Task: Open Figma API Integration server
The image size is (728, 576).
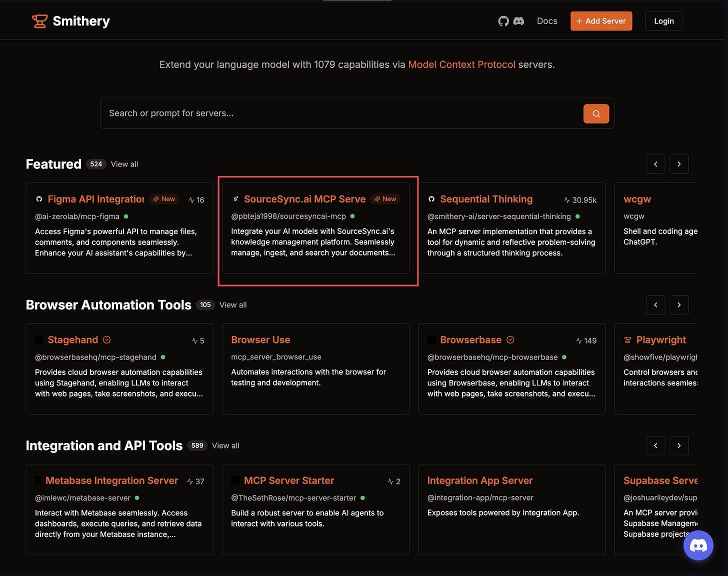Action: point(96,199)
